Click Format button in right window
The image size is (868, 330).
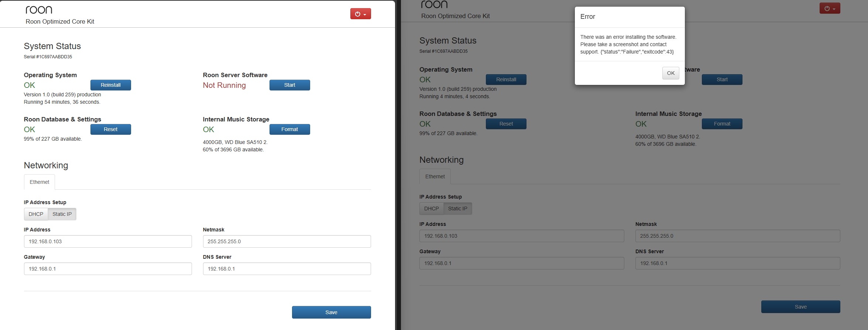click(x=722, y=124)
